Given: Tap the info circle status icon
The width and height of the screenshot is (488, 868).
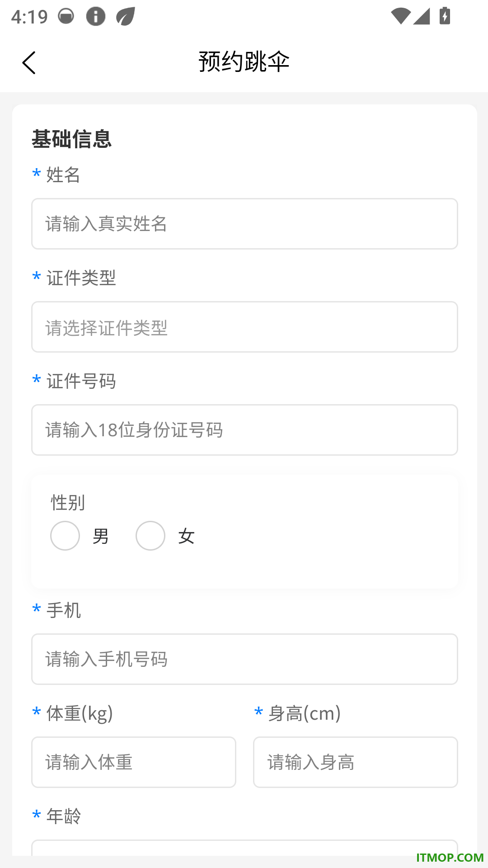Looking at the screenshot, I should click(x=96, y=17).
